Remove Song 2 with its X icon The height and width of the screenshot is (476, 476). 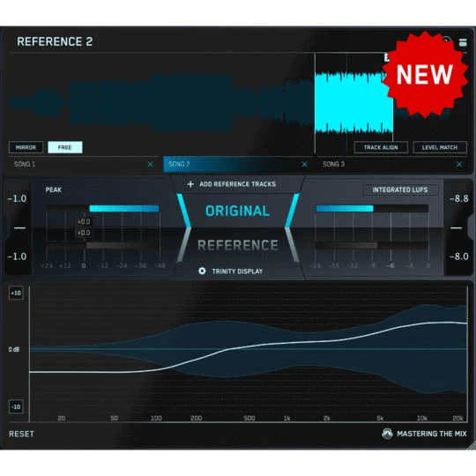tap(304, 164)
